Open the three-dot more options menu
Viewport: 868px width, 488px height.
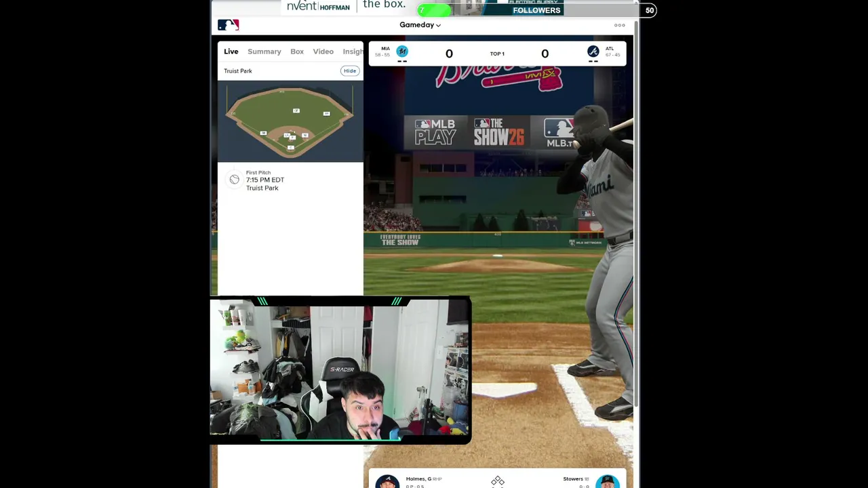click(619, 25)
